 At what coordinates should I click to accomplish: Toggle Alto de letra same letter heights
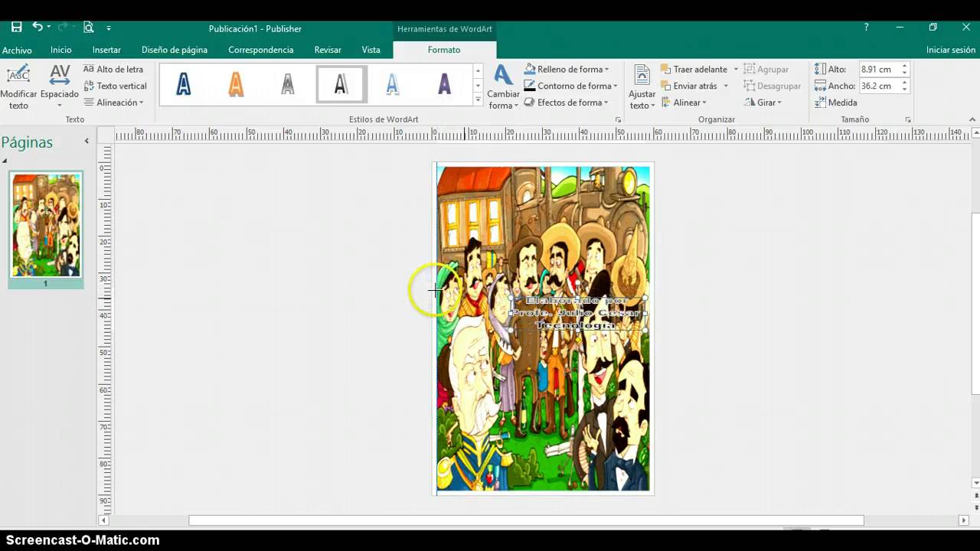[113, 70]
